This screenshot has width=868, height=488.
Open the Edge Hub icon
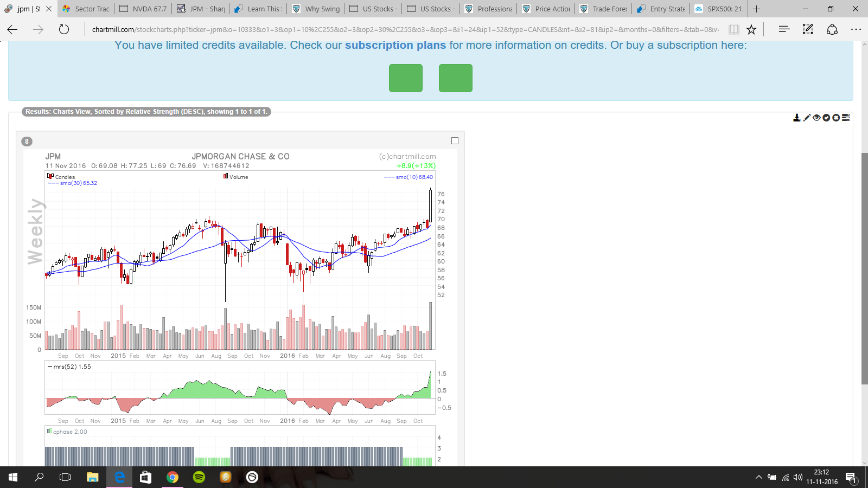tap(784, 29)
